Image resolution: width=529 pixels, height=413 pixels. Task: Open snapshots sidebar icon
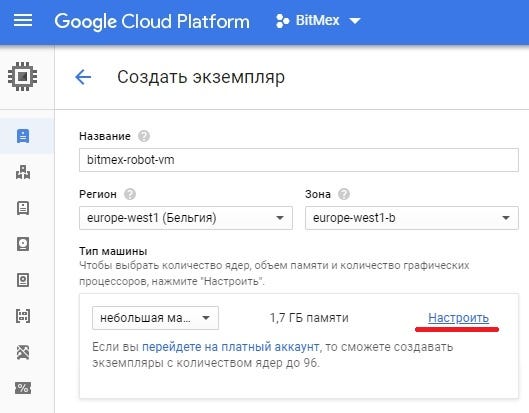coord(23,280)
